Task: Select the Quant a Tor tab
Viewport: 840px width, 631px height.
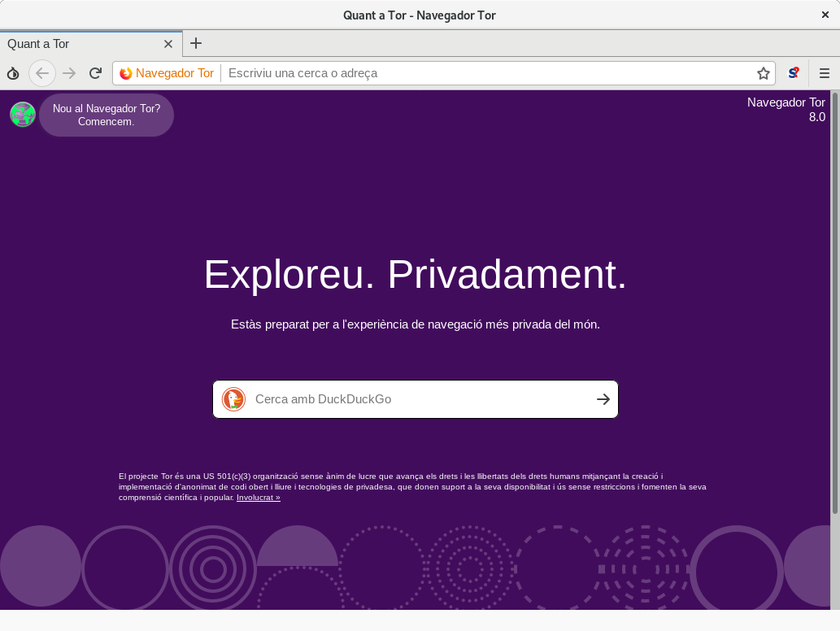Action: (x=91, y=44)
